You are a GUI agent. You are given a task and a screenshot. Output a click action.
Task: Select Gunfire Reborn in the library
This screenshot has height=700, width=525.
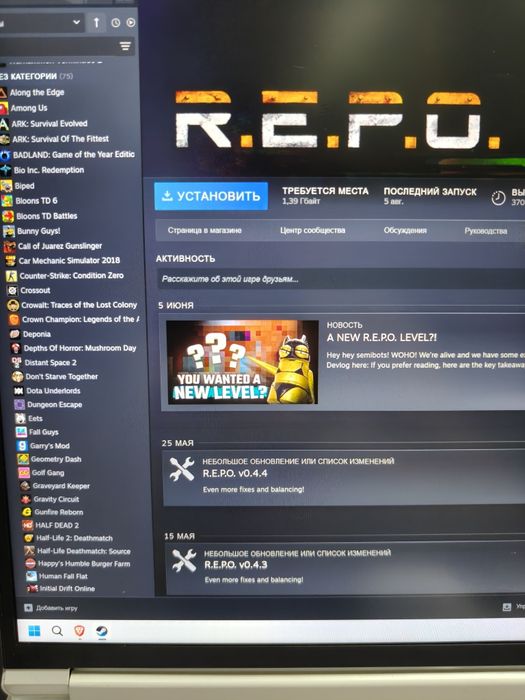pos(58,512)
